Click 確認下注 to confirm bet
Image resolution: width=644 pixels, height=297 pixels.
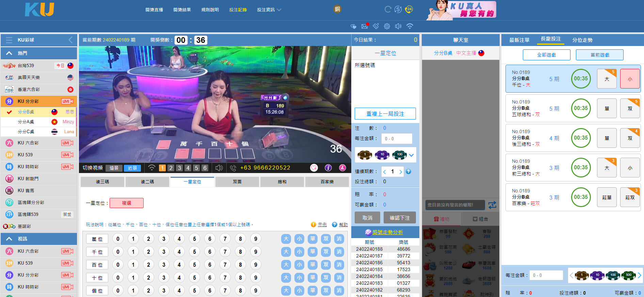click(x=400, y=218)
